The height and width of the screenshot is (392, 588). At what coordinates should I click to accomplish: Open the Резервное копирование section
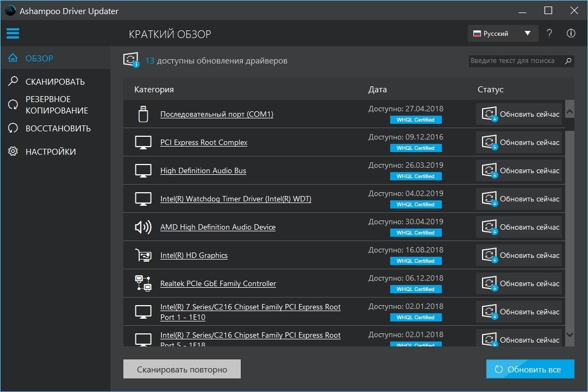(x=56, y=105)
